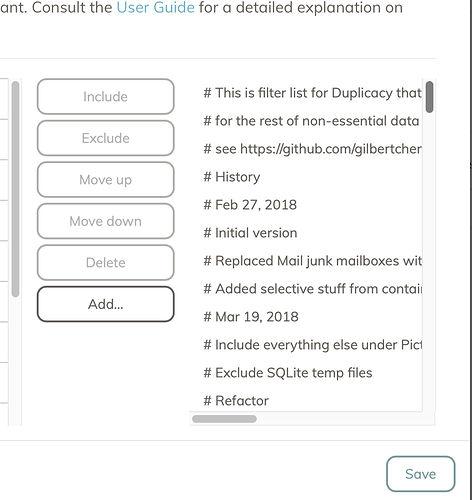Click the line with github.com URL
Screen dimensions: 472x500
313,149
